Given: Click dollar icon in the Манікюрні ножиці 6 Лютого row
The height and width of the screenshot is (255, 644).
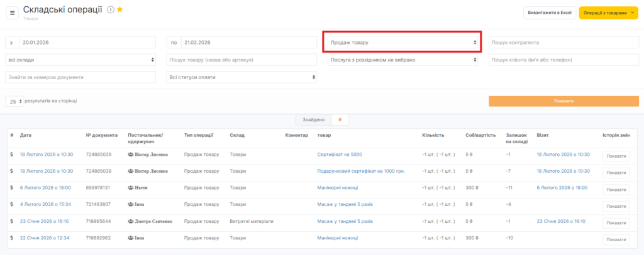Looking at the screenshot, I should [x=12, y=187].
